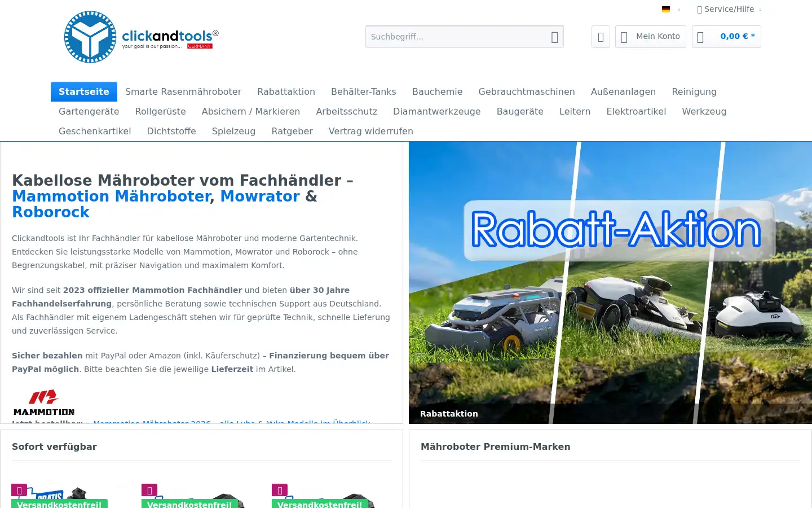Open Werkzeug category
The image size is (812, 508).
coord(704,111)
